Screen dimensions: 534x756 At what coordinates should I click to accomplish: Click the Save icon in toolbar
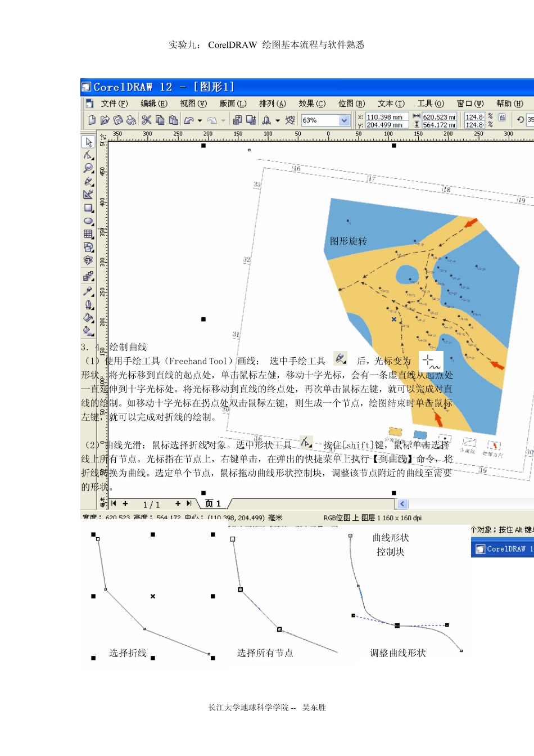tap(118, 120)
